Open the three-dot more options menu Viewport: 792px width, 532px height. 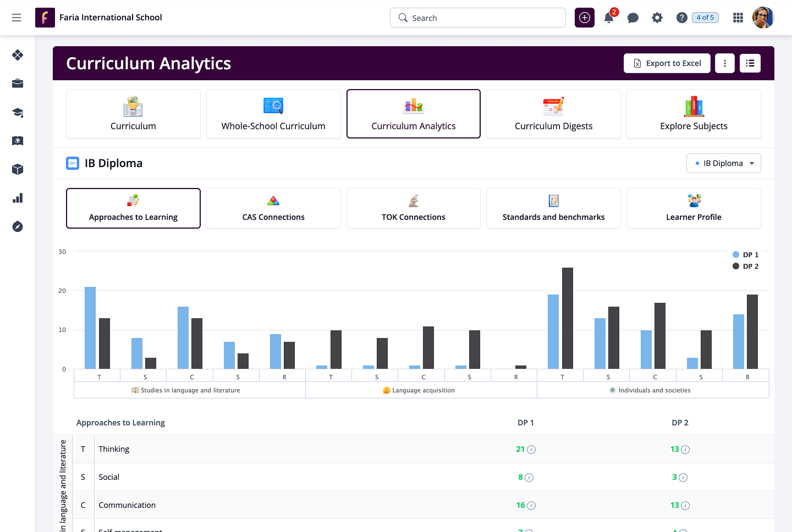pos(725,63)
